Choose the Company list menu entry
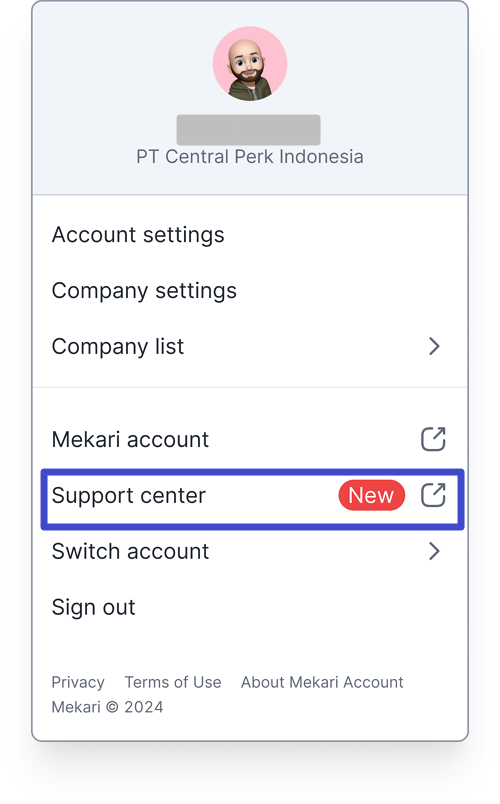 click(250, 347)
